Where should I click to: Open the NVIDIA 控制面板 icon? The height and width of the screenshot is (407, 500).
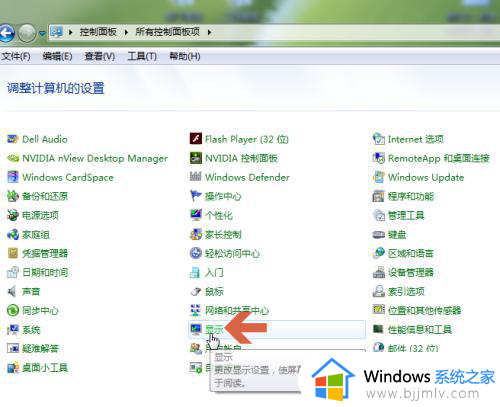tap(196, 158)
